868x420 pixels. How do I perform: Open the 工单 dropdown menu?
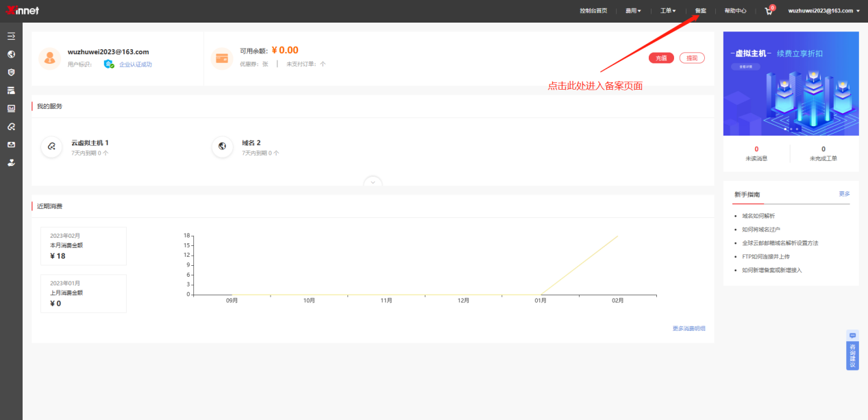click(x=667, y=11)
